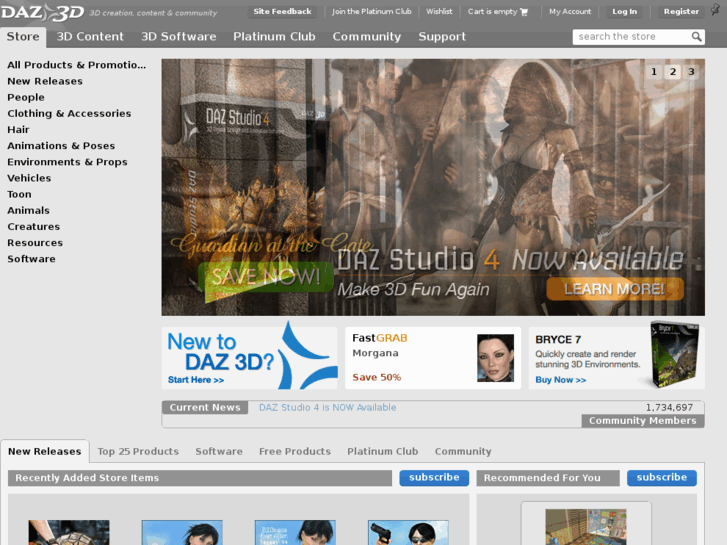Viewport: 727px width, 545px height.
Task: Click the Register button
Action: (681, 12)
